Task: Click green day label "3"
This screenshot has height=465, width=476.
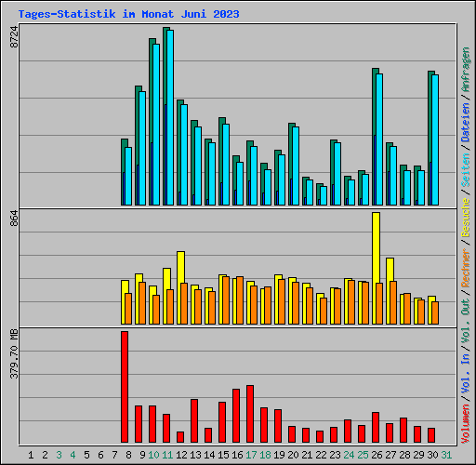Action: pyautogui.click(x=59, y=455)
